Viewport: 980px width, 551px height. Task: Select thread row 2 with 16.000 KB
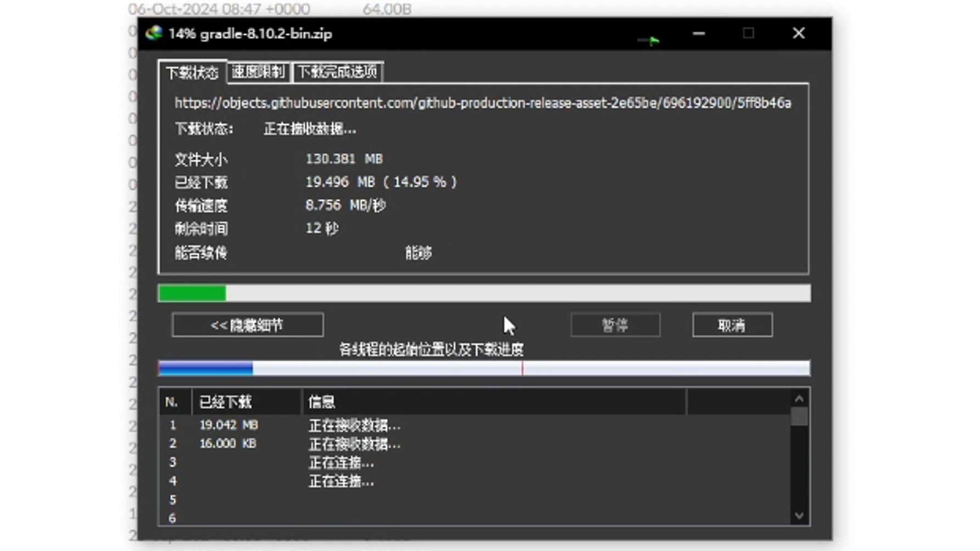(x=475, y=443)
